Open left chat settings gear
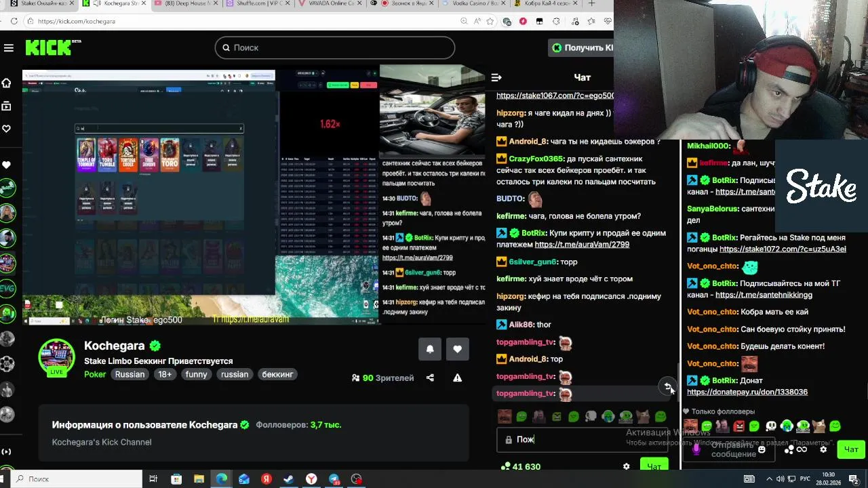 (626, 466)
